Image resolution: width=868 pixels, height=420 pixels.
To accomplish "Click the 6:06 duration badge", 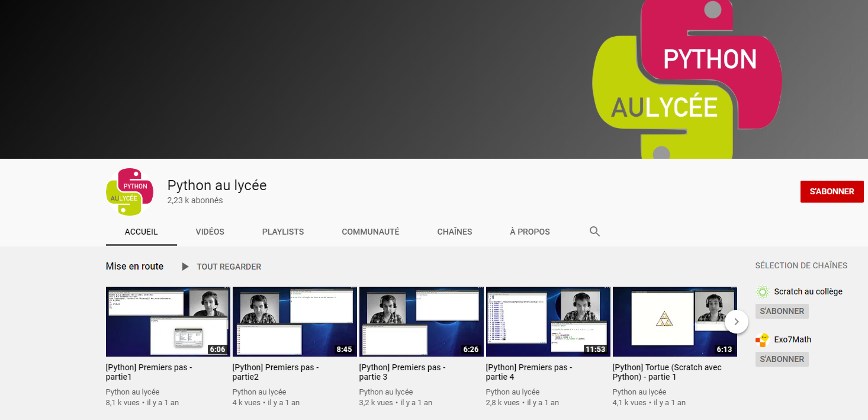I will click(217, 349).
